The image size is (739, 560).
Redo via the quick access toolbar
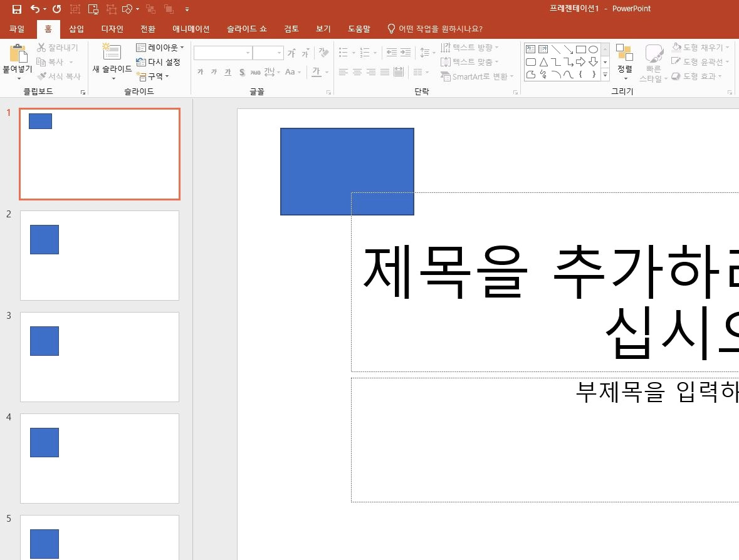56,9
